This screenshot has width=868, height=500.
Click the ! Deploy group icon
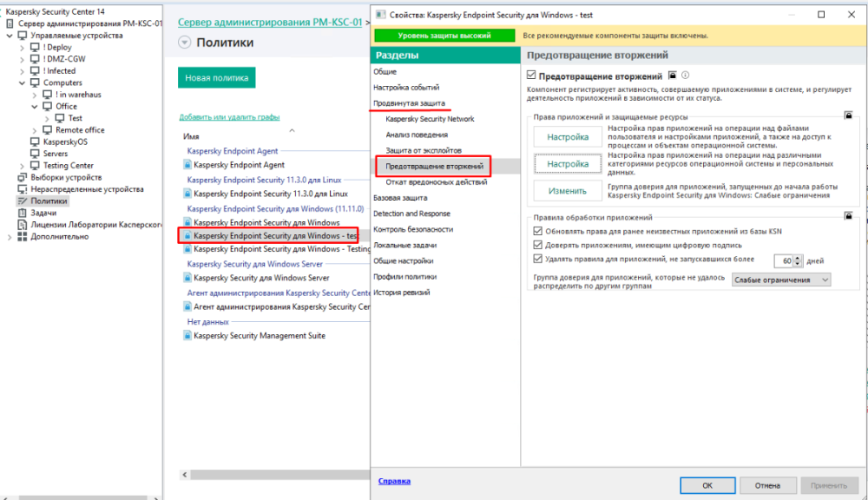pos(35,47)
